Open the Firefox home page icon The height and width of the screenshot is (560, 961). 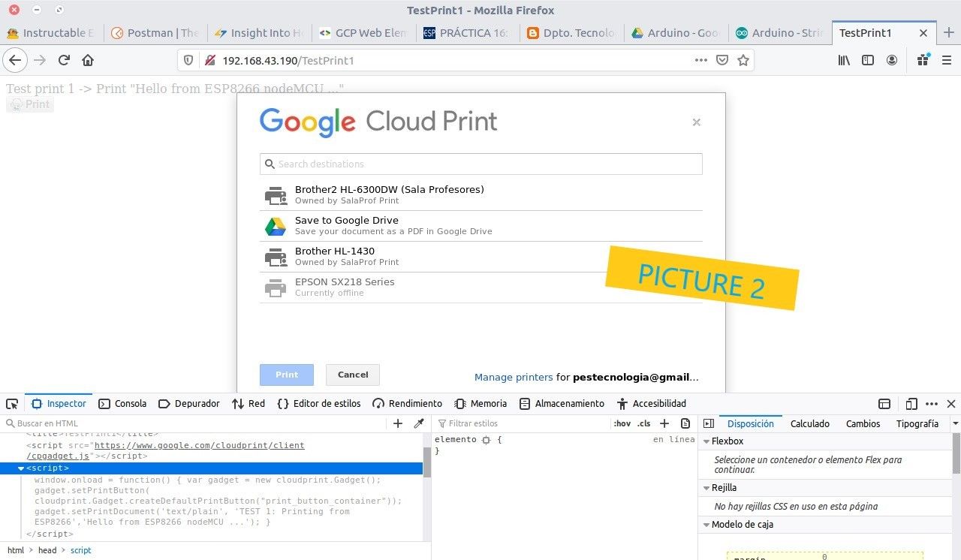(88, 60)
